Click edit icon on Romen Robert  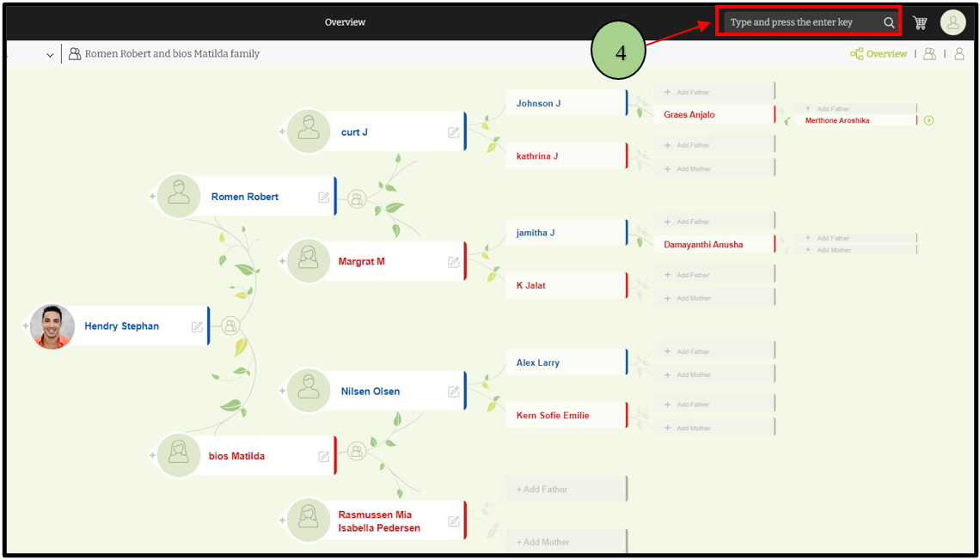(x=324, y=197)
